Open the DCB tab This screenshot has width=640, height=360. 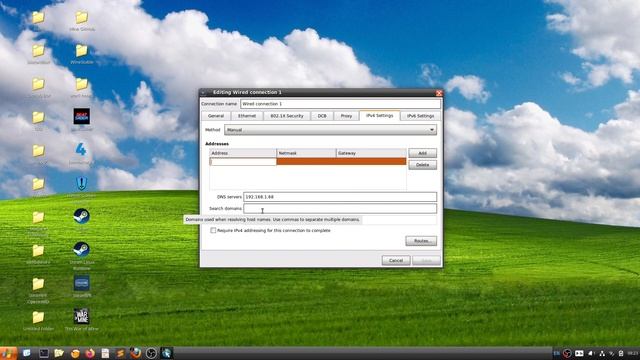point(322,116)
